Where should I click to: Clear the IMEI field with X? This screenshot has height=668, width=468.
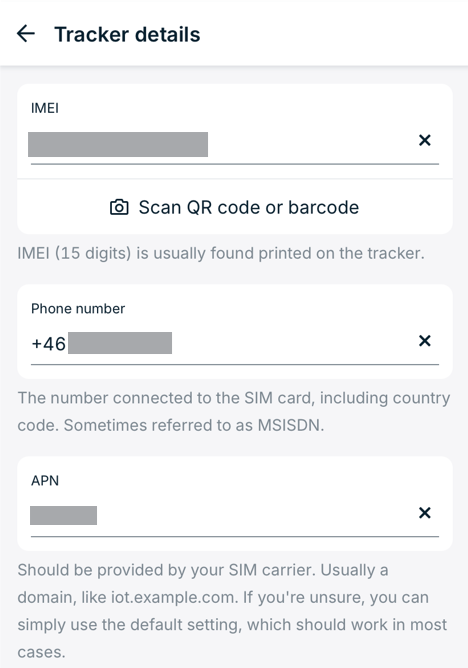tap(425, 140)
